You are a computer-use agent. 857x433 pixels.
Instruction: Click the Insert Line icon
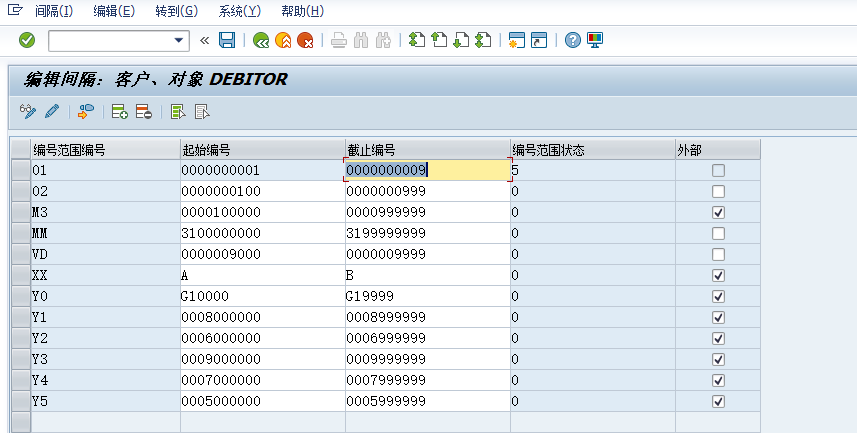(119, 112)
